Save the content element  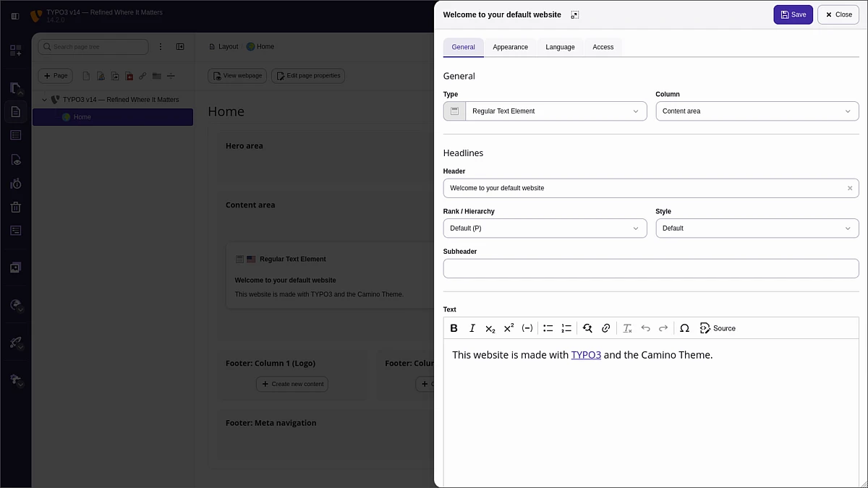pyautogui.click(x=793, y=14)
